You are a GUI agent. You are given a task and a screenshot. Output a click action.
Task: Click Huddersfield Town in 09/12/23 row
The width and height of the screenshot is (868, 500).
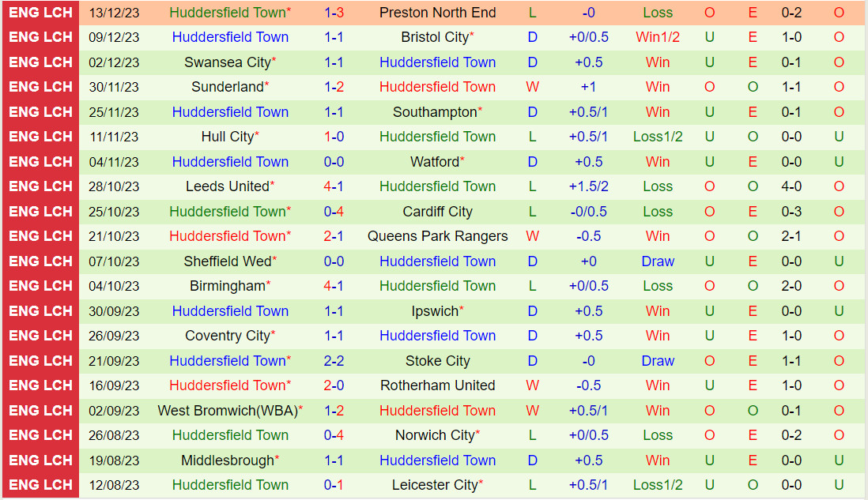tap(230, 37)
